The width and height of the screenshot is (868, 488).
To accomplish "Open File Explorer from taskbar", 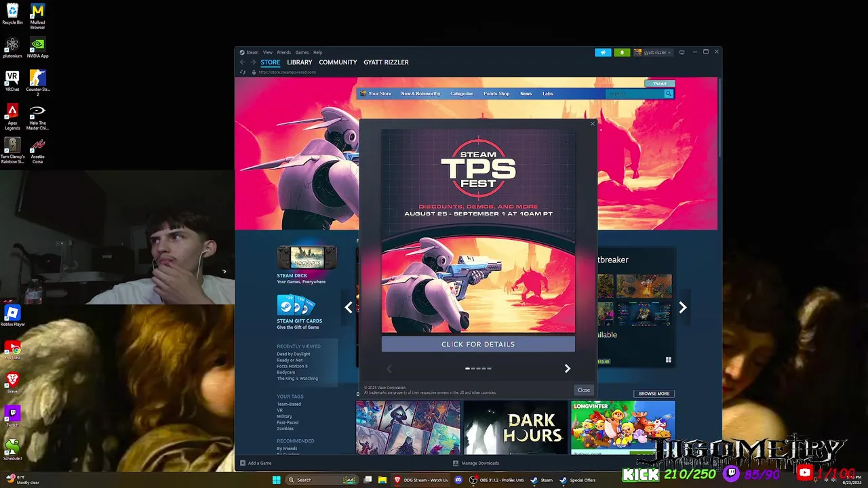I will point(382,480).
